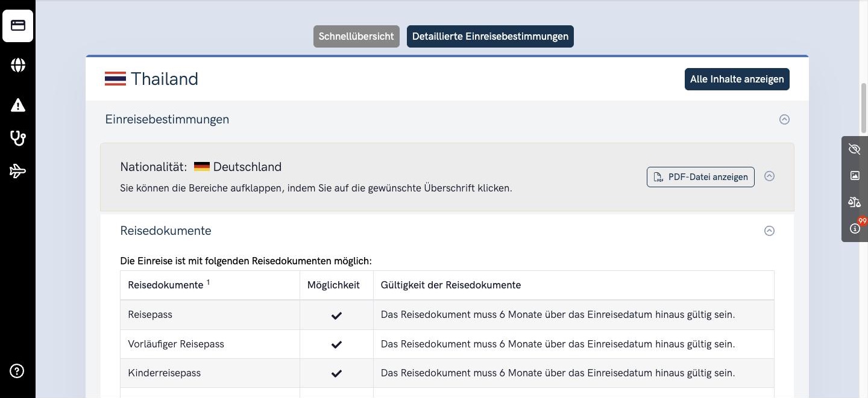Click the Einreisebestimmungen heading
Image resolution: width=868 pixels, height=398 pixels.
click(x=167, y=119)
